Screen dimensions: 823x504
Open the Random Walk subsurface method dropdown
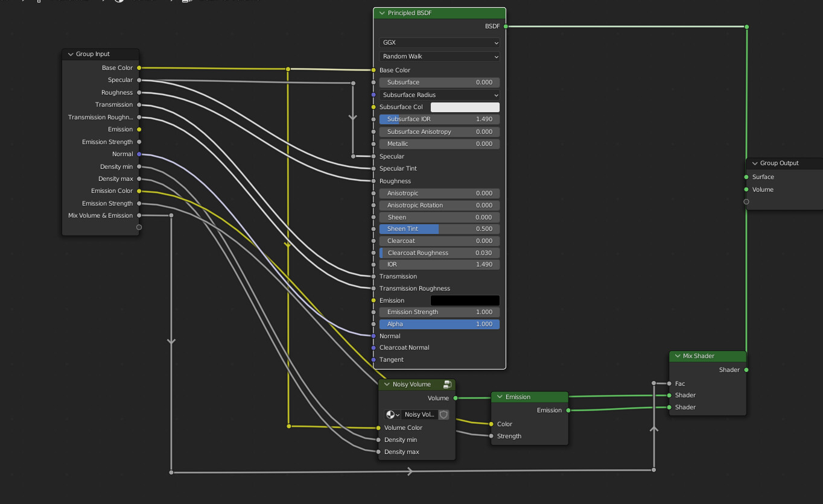pos(440,57)
